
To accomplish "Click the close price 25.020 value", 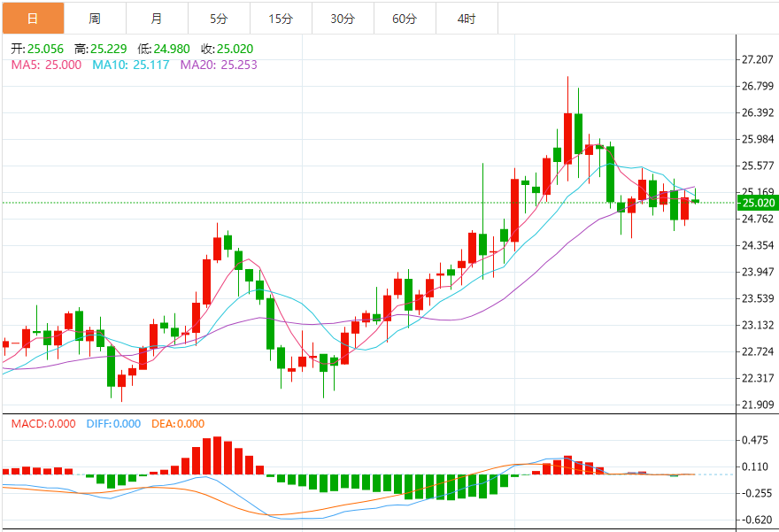I will pyautogui.click(x=235, y=49).
